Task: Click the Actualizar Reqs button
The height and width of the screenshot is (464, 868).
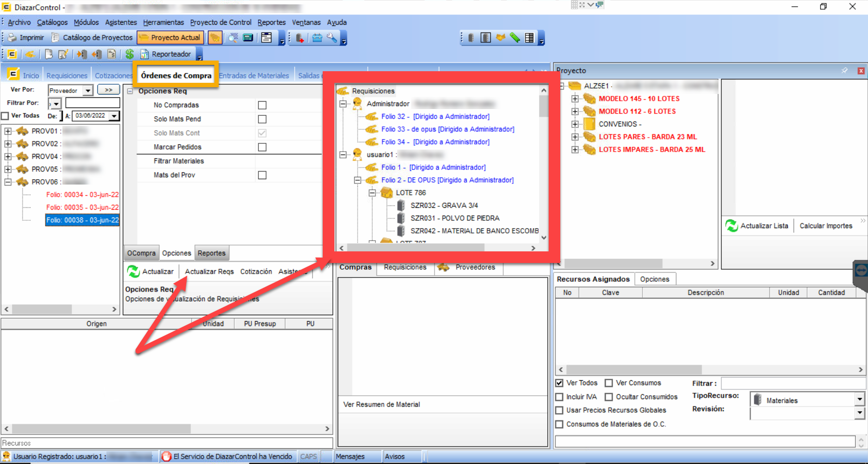Action: [209, 272]
